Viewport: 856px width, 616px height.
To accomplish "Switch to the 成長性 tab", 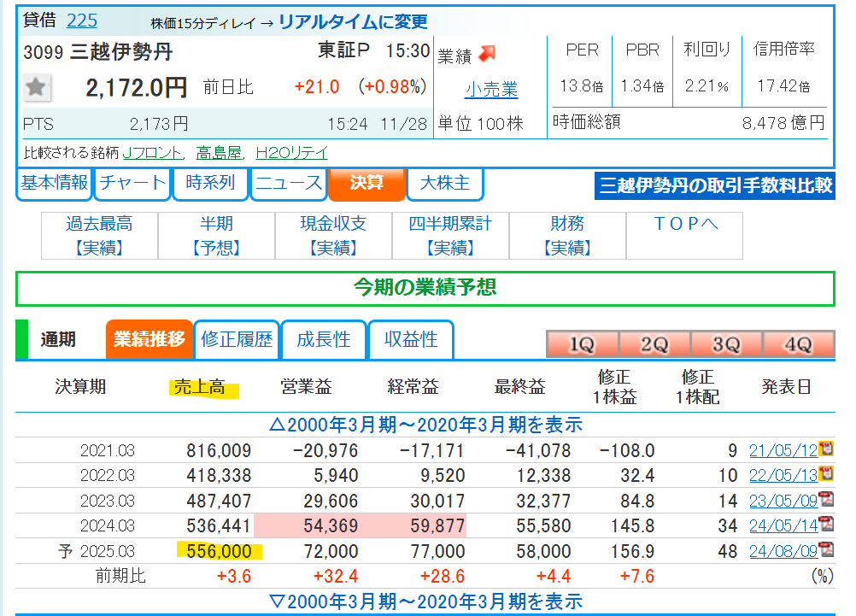I will click(324, 340).
